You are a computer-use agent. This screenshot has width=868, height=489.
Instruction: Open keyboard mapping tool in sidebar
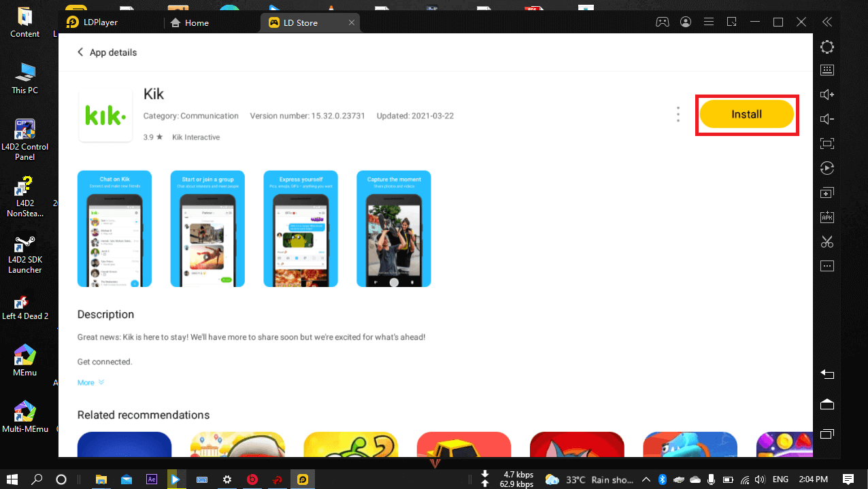click(827, 70)
